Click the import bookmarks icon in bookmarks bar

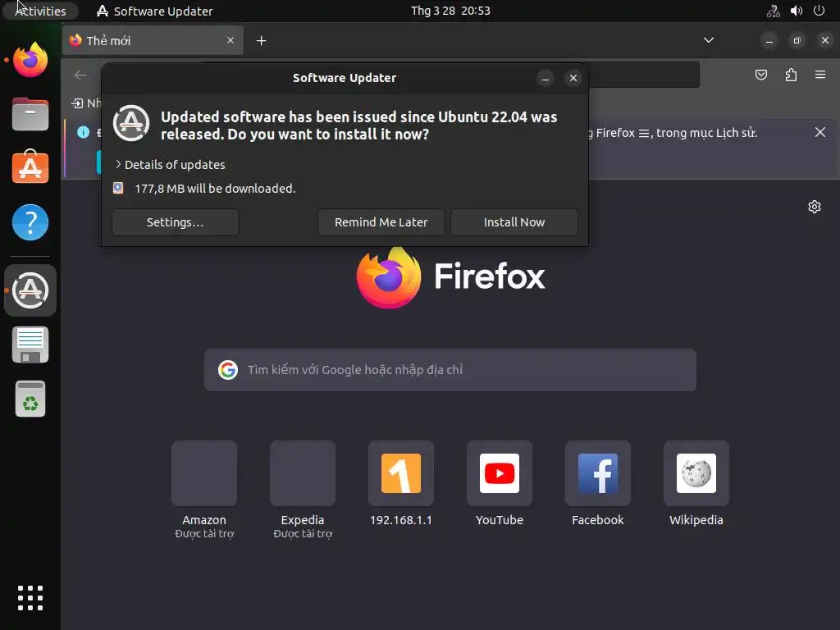77,103
